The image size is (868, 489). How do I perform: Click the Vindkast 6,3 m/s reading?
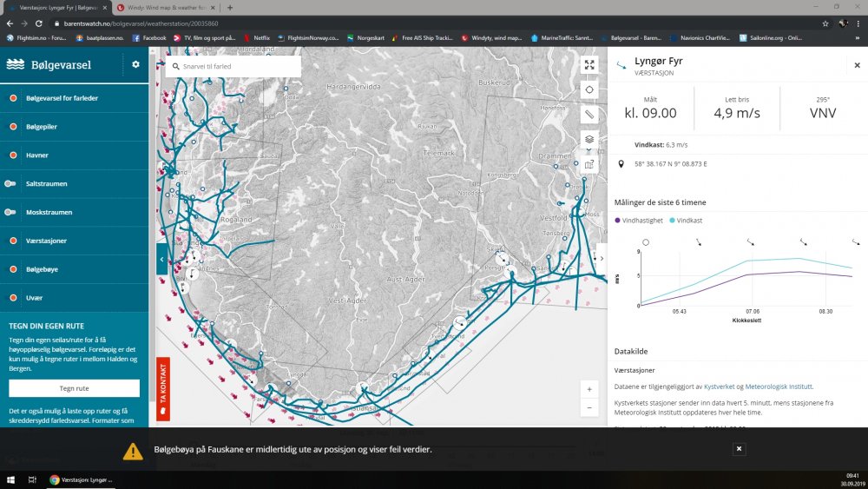pyautogui.click(x=661, y=144)
